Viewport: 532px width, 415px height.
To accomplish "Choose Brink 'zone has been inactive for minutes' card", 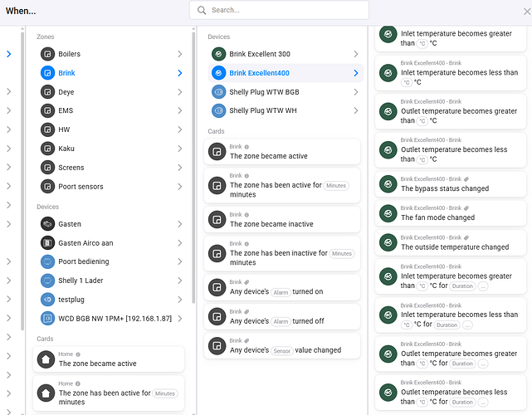I will pos(282,253).
